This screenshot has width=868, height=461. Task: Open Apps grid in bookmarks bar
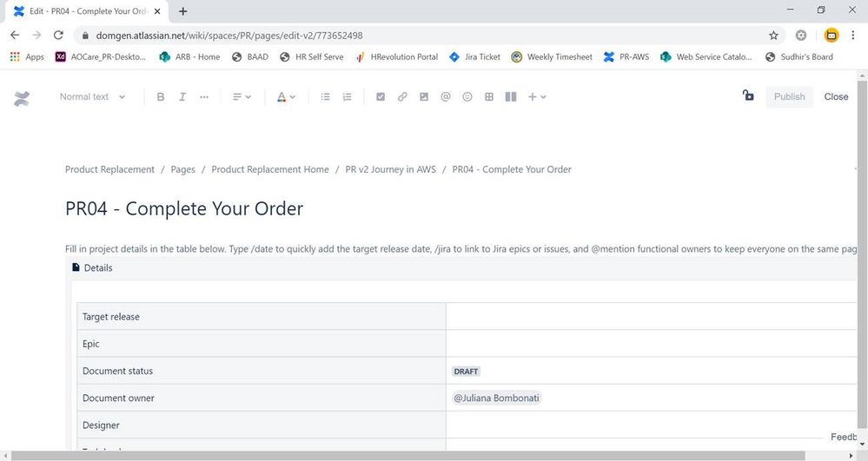click(x=27, y=56)
